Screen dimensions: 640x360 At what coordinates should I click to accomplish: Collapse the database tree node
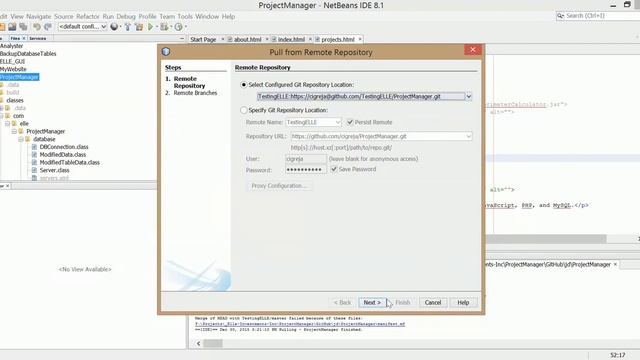click(x=21, y=139)
